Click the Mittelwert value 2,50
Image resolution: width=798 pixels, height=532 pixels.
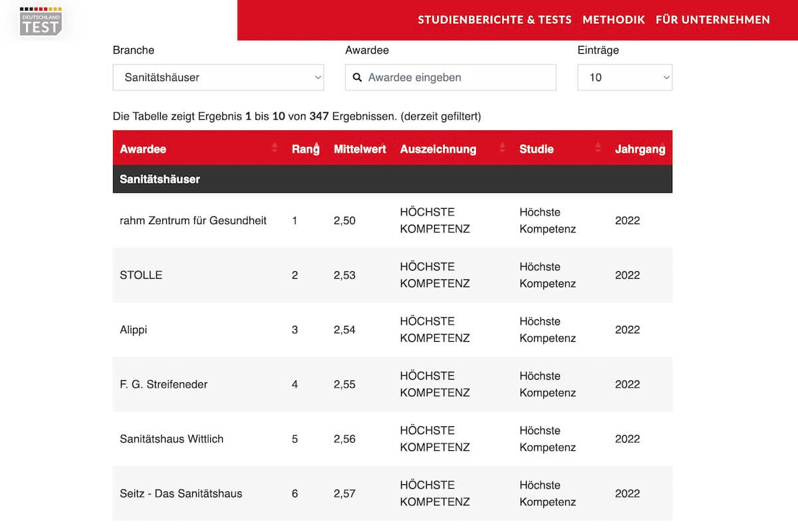pyautogui.click(x=344, y=220)
